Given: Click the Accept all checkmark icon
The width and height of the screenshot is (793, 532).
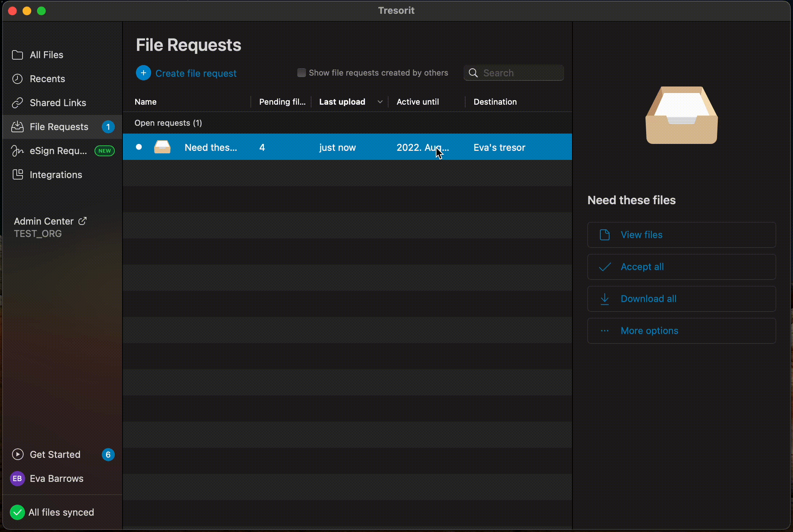Looking at the screenshot, I should [605, 267].
